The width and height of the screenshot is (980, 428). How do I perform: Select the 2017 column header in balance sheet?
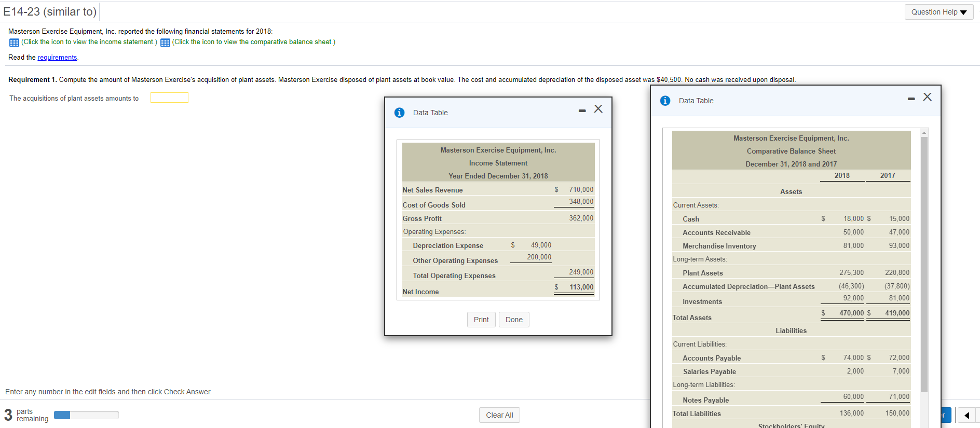click(x=888, y=176)
